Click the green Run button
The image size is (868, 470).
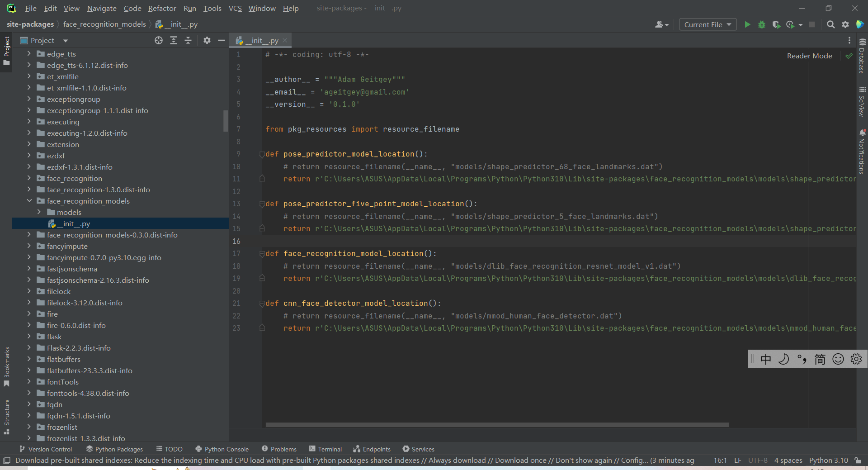(x=747, y=24)
